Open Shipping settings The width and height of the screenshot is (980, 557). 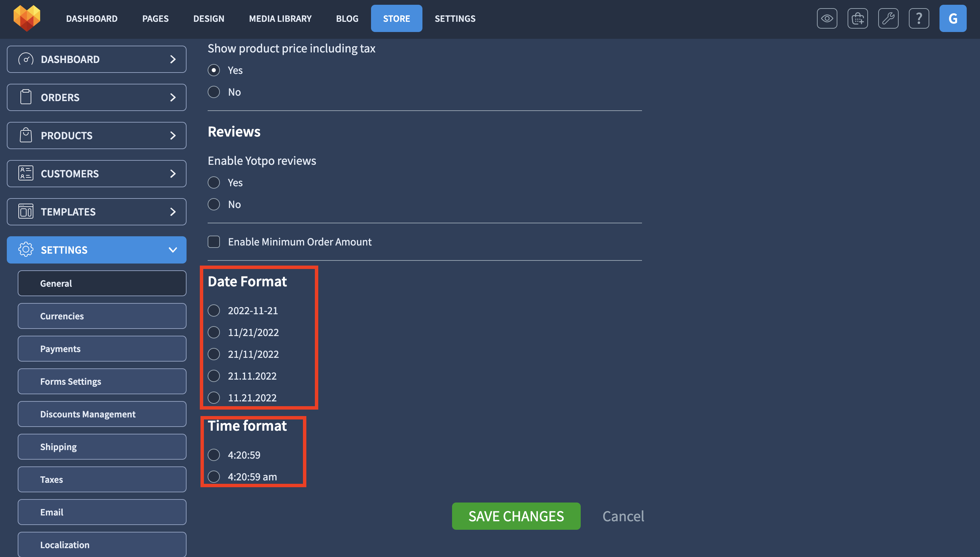pos(102,447)
